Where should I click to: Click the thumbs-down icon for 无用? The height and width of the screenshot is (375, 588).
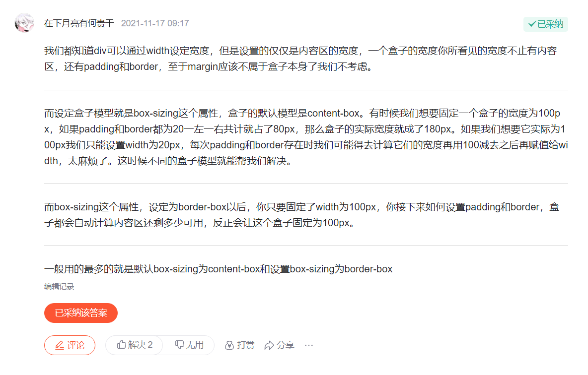pyautogui.click(x=179, y=345)
